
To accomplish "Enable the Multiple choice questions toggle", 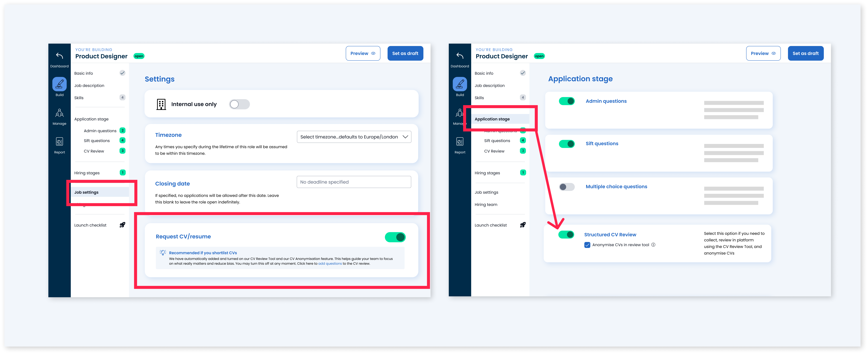I will click(566, 187).
